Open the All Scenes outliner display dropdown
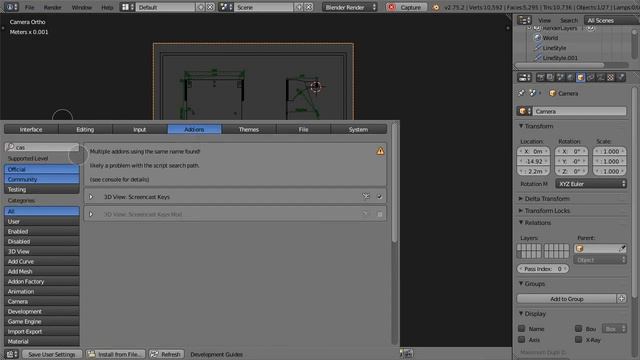This screenshot has height=360, width=640. (x=611, y=20)
